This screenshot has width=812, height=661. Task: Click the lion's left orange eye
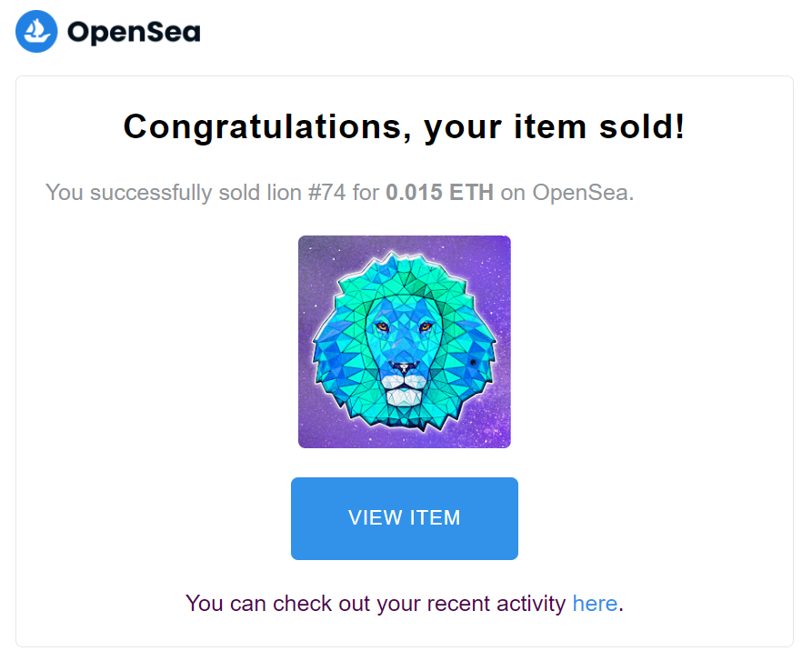pos(382,326)
